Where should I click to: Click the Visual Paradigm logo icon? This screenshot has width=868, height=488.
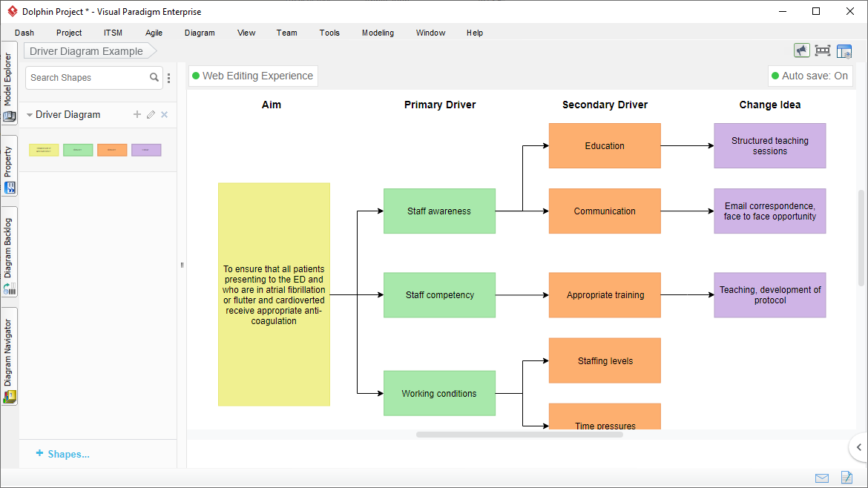(12, 11)
